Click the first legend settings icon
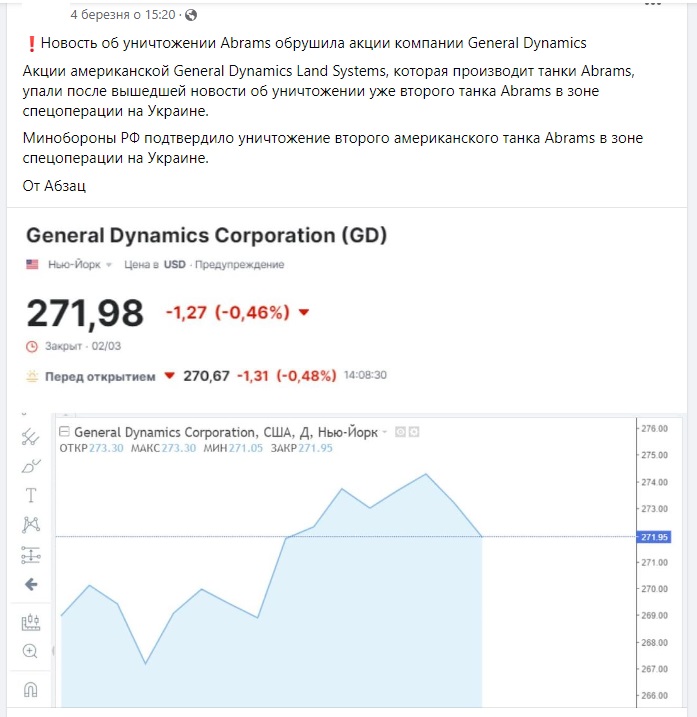Viewport: 697px width, 717px height. point(400,432)
